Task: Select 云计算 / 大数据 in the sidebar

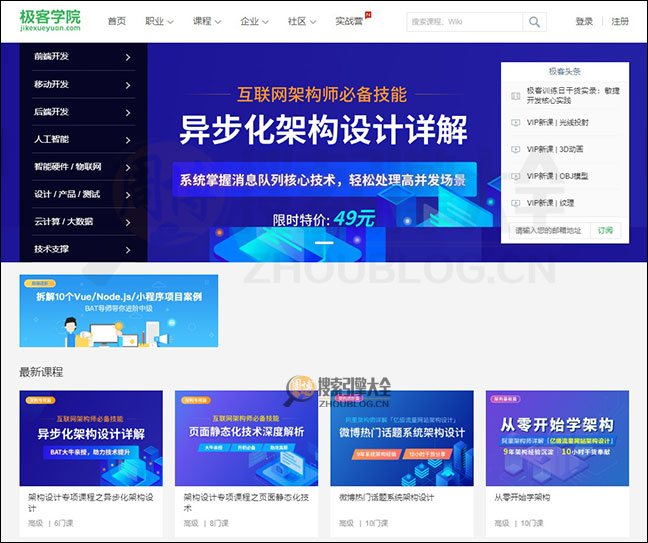Action: pos(63,221)
